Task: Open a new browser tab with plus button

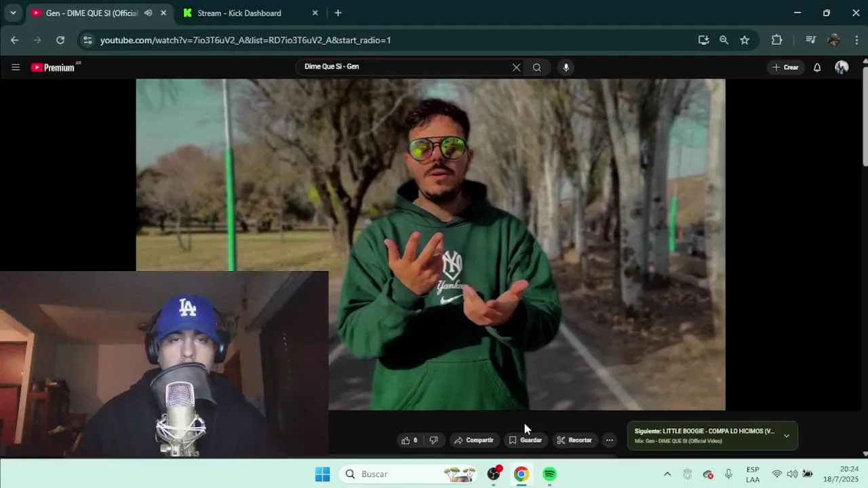Action: coord(338,13)
